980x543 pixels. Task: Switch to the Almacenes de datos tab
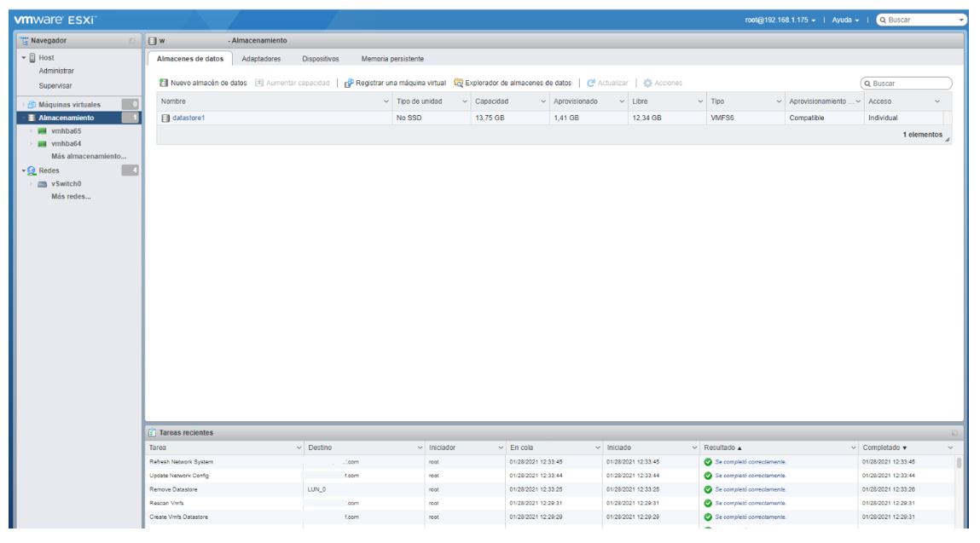point(190,59)
